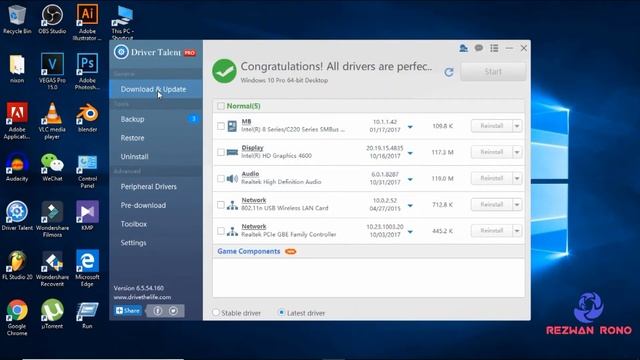This screenshot has height=360, width=640.
Task: Click the Facebook share icon in sidebar
Action: [x=158, y=311]
